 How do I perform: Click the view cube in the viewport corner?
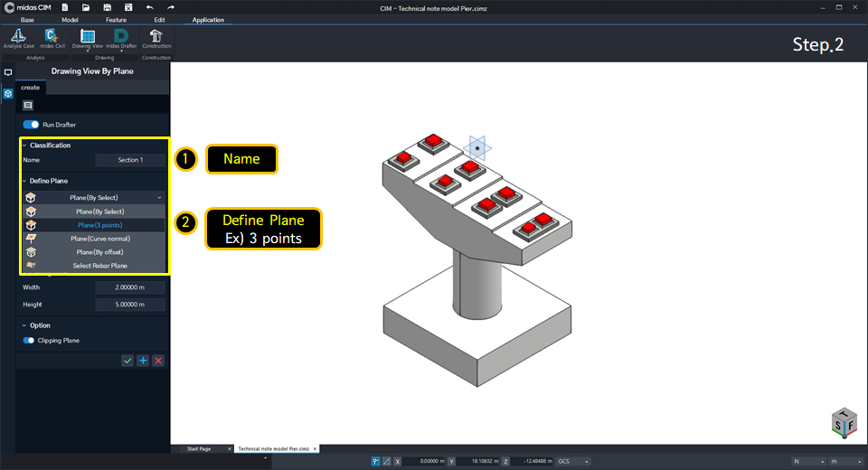(x=844, y=423)
